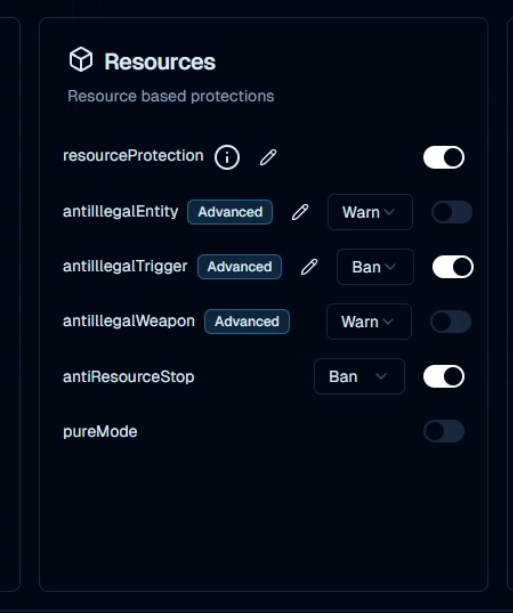The height and width of the screenshot is (613, 513).
Task: Turn off the antiIllegalTrigger switch
Action: coord(453,267)
